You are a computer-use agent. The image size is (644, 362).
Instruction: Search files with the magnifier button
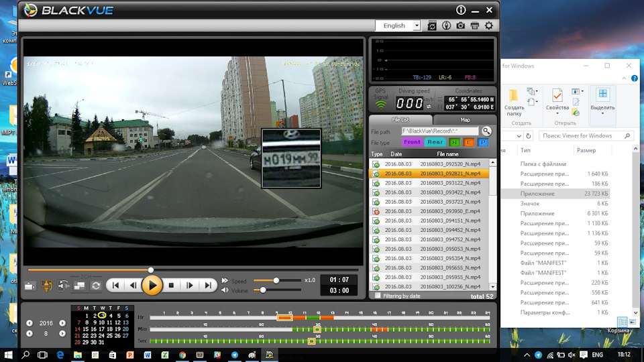[x=486, y=131]
